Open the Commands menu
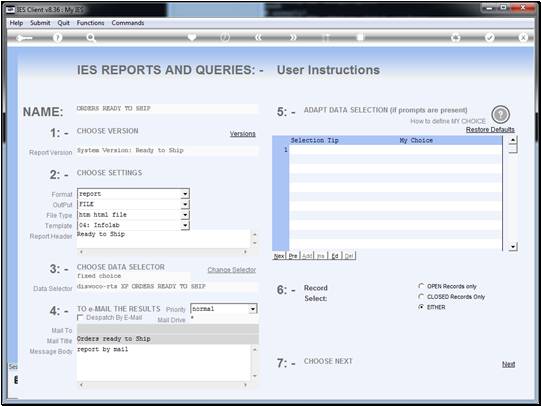The image size is (541, 406). (128, 23)
